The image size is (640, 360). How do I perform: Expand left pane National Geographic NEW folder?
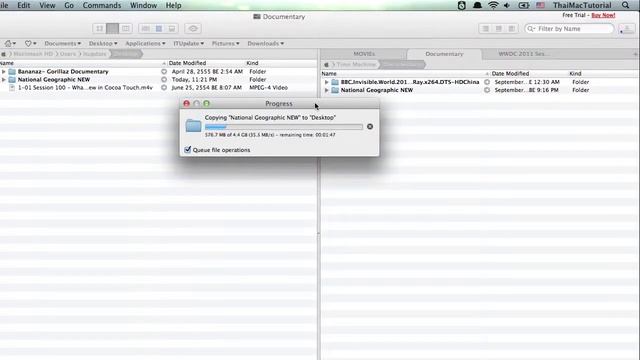click(4, 80)
